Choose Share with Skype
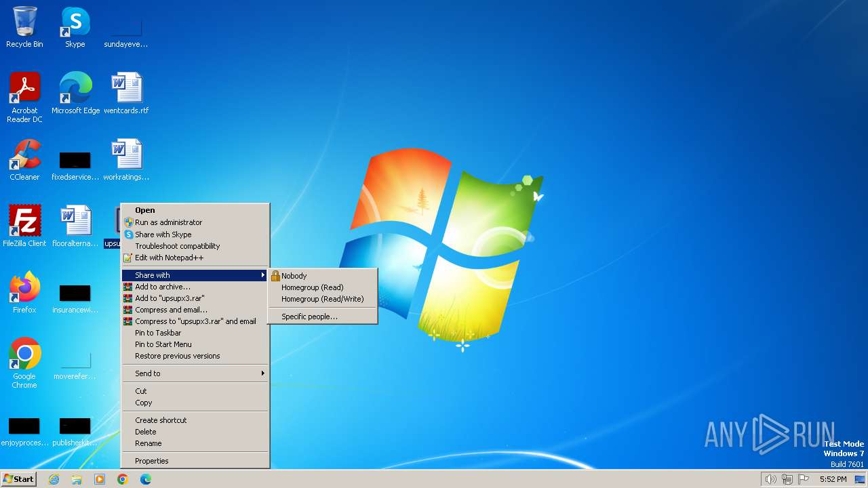Viewport: 868px width, 488px height. click(x=195, y=235)
